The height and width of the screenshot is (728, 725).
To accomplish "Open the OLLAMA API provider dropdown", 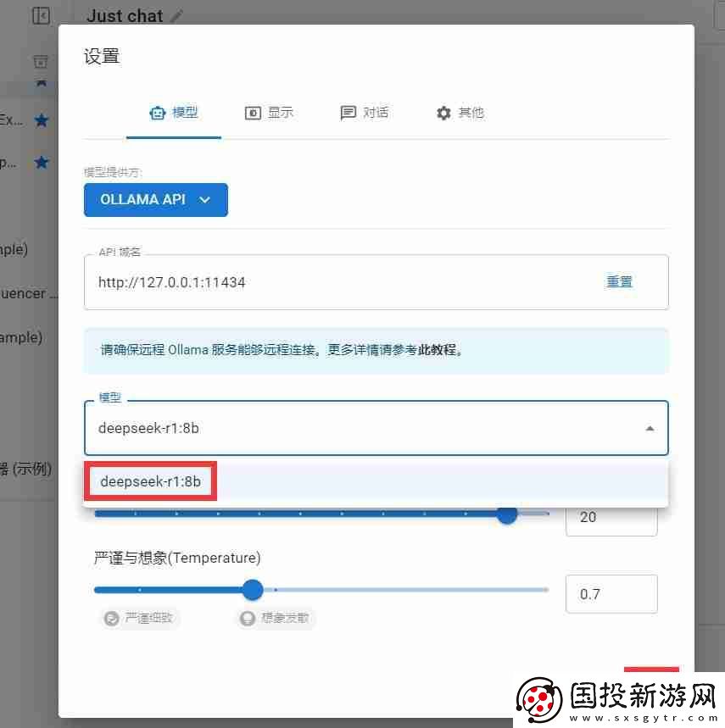I will (156, 200).
